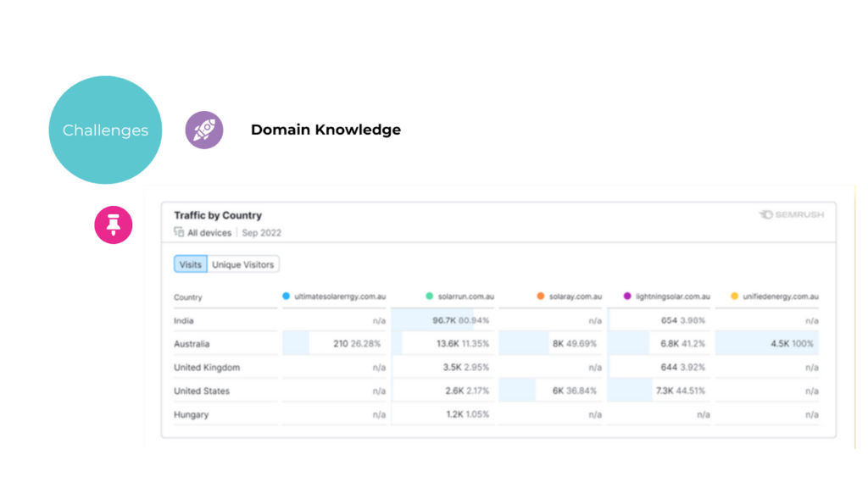Click the All devices icon

point(179,232)
